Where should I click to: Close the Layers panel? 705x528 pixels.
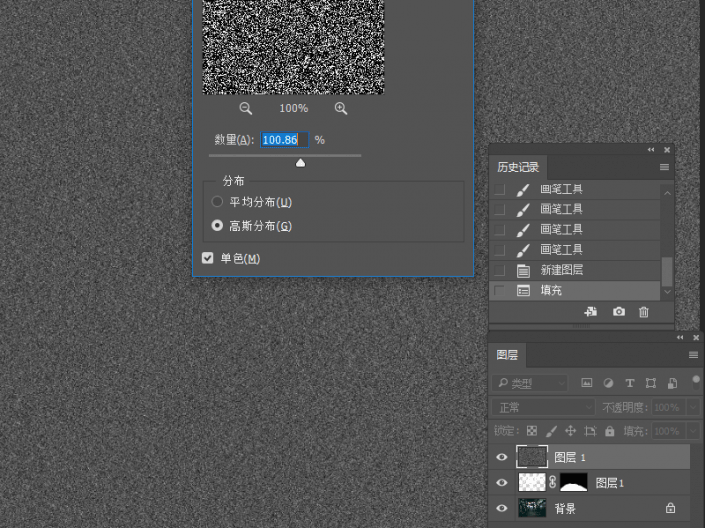coord(696,337)
